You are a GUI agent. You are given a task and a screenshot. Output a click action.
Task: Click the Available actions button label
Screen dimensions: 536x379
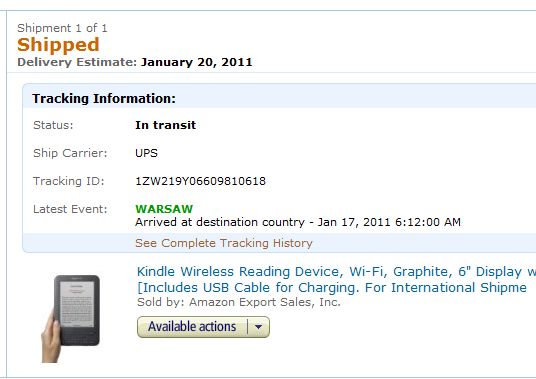pyautogui.click(x=192, y=327)
